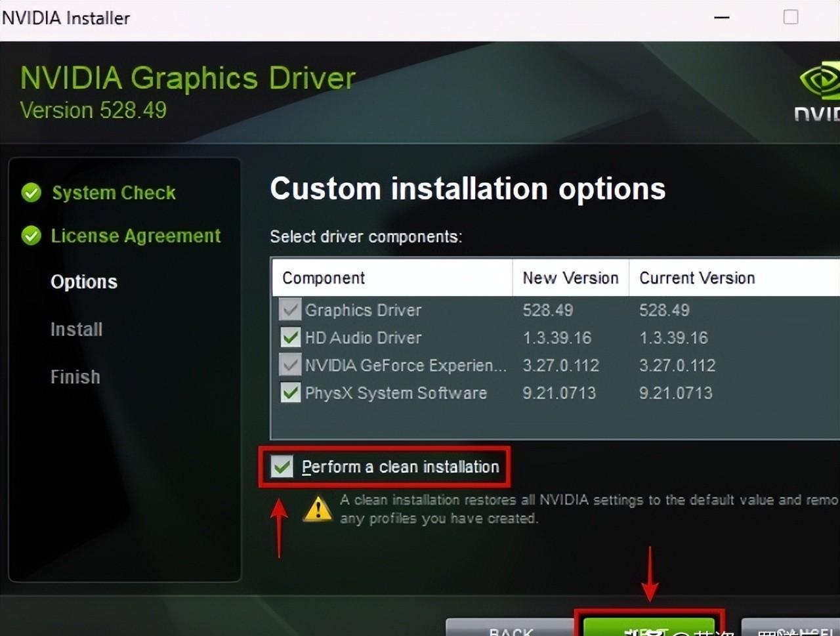Click the Select driver components label
The width and height of the screenshot is (840, 636).
[366, 236]
